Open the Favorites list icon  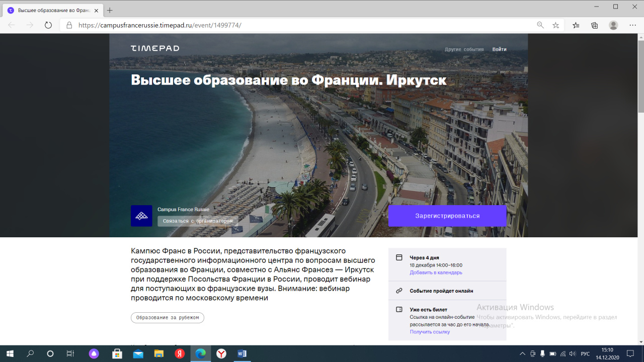pos(576,25)
